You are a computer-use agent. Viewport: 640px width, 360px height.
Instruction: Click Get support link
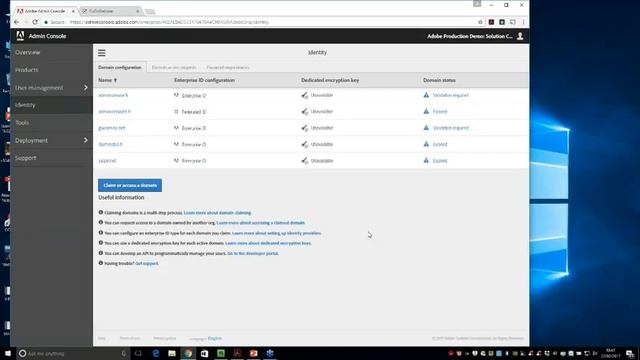click(x=147, y=264)
